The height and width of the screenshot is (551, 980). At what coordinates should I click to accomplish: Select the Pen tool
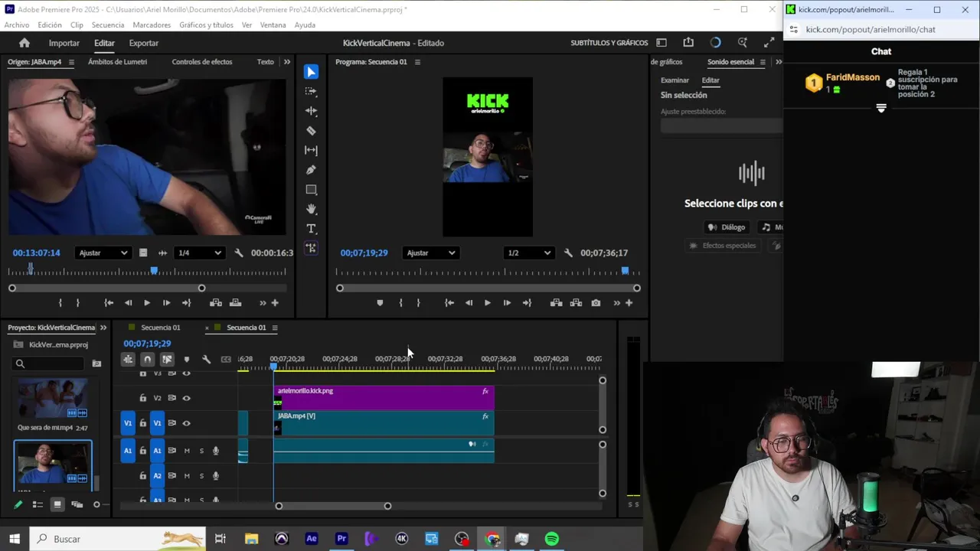(311, 170)
